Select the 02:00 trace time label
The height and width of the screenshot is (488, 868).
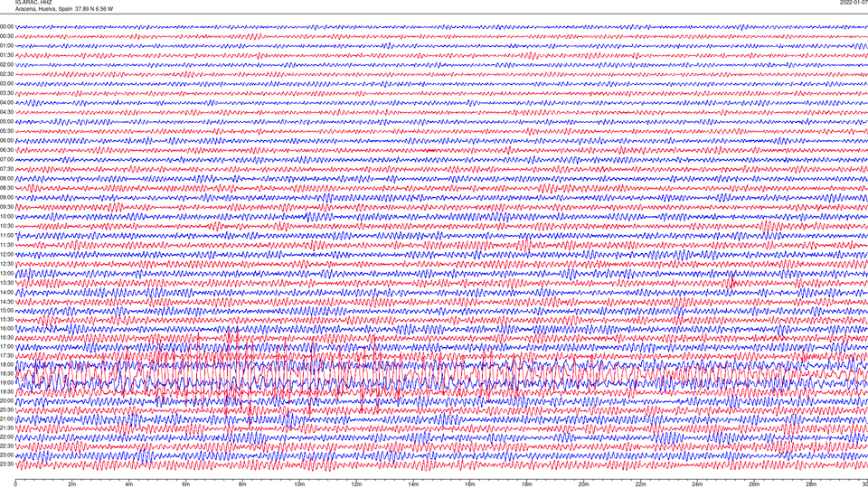pyautogui.click(x=7, y=65)
